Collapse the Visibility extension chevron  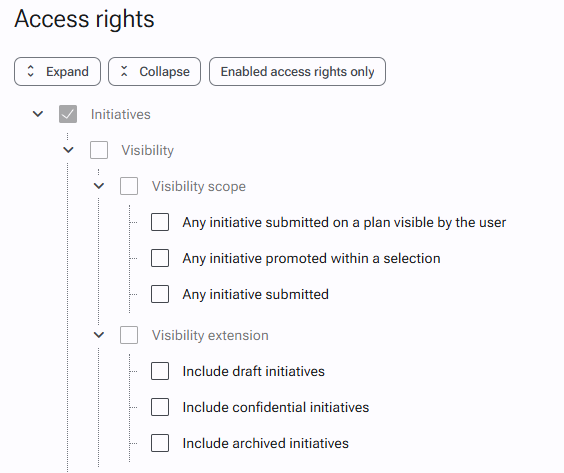99,335
